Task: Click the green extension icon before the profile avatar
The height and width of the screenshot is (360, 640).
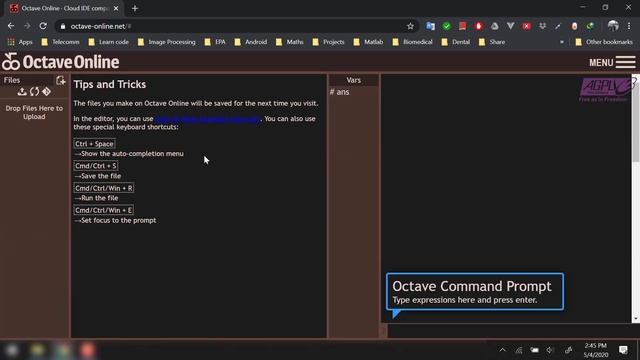Action: [x=590, y=26]
